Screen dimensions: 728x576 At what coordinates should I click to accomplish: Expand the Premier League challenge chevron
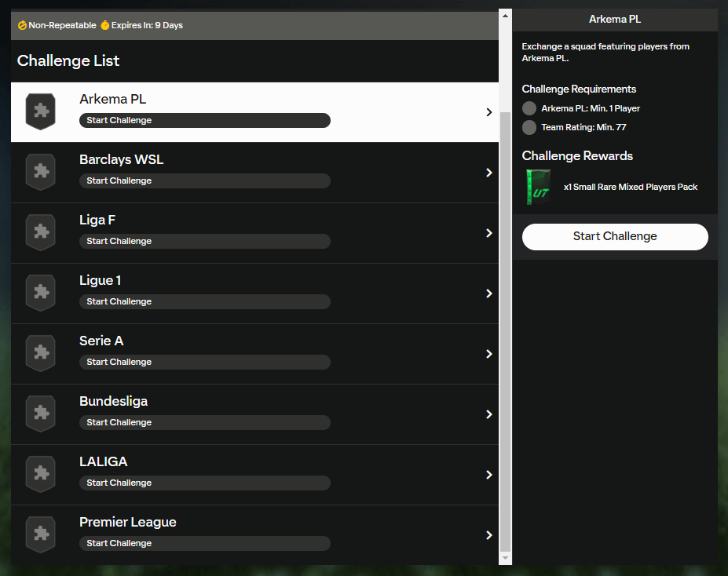(x=488, y=535)
